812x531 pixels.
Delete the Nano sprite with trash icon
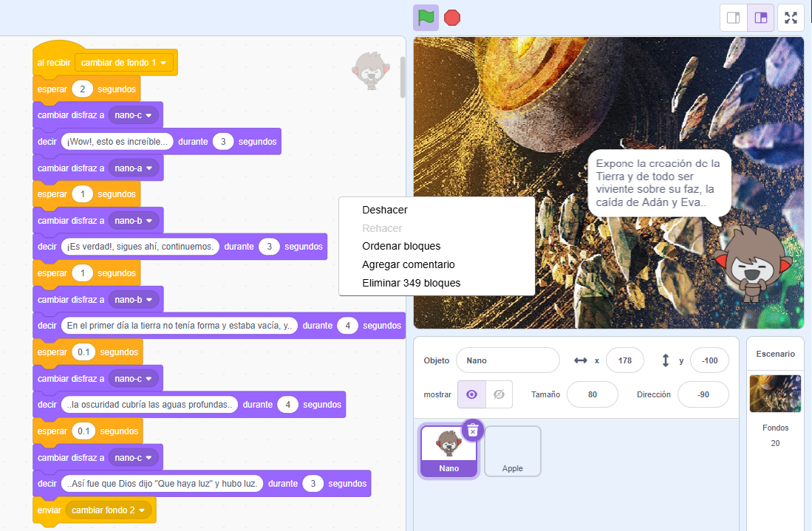473,430
